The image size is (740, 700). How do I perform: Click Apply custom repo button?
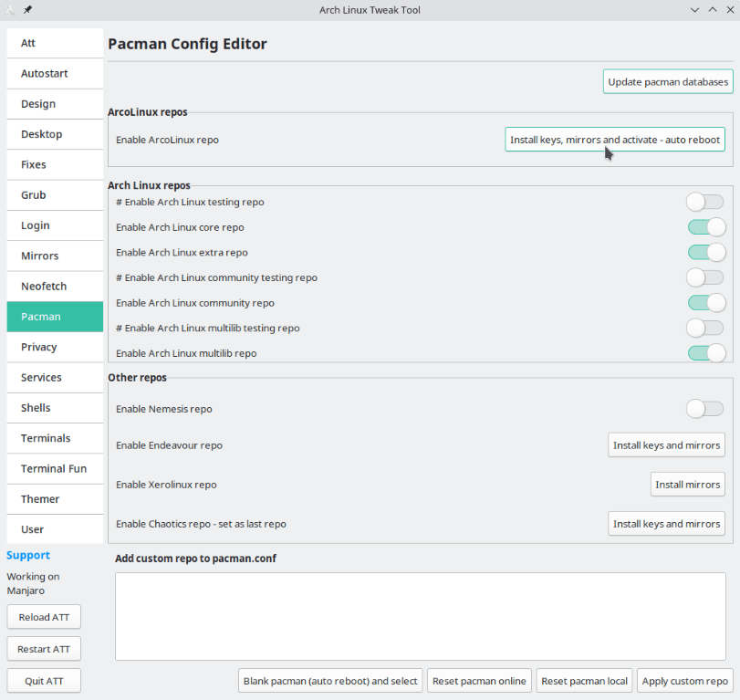click(x=684, y=681)
